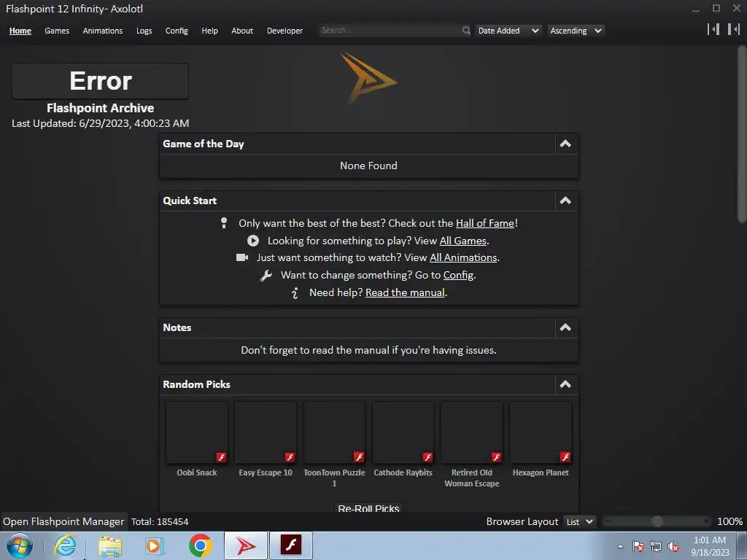Click the taskbar clock showing 1:01 AM
747x560 pixels.
point(710,546)
